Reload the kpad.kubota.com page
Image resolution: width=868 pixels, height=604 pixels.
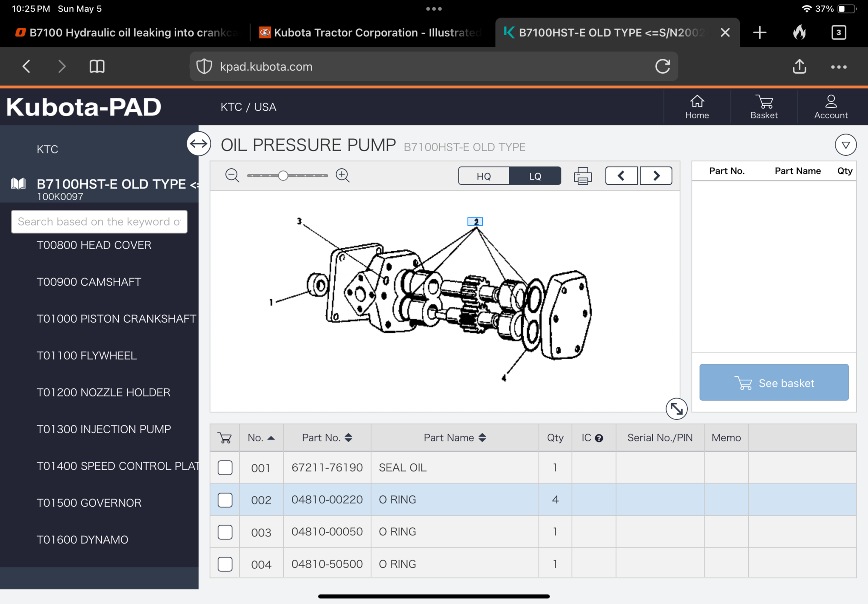tap(662, 66)
